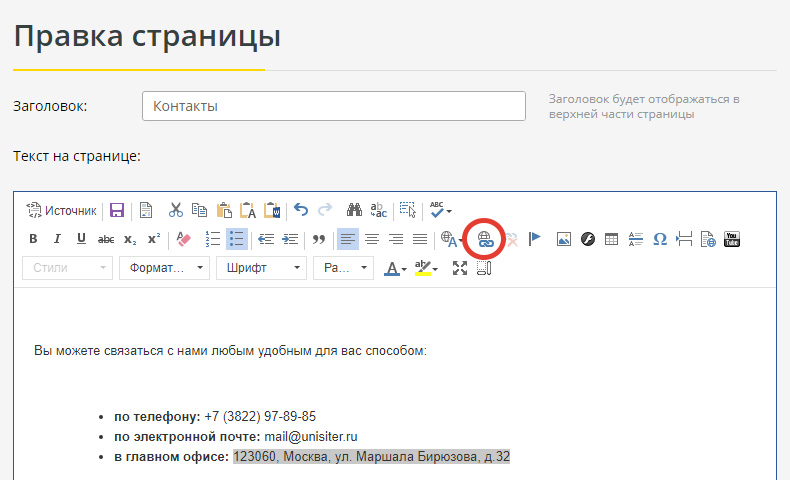Click the Заголовок input field with Контакты
Image resolution: width=790 pixels, height=480 pixels.
(x=334, y=106)
